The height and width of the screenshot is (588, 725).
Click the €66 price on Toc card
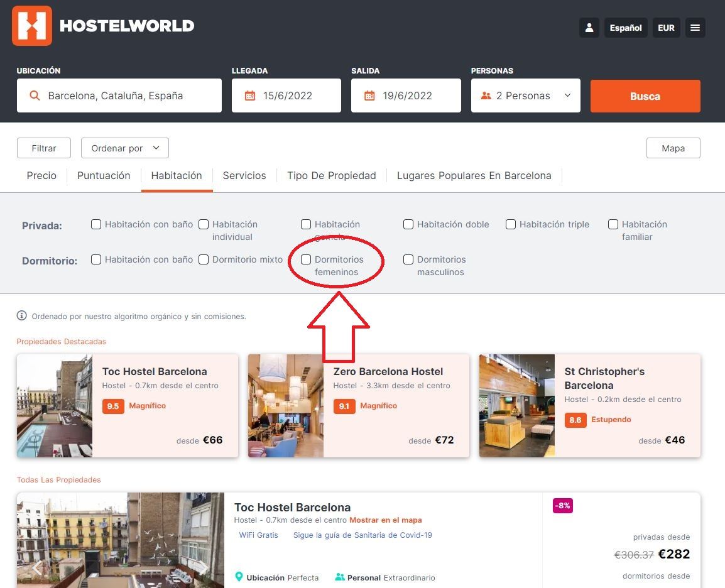(213, 440)
